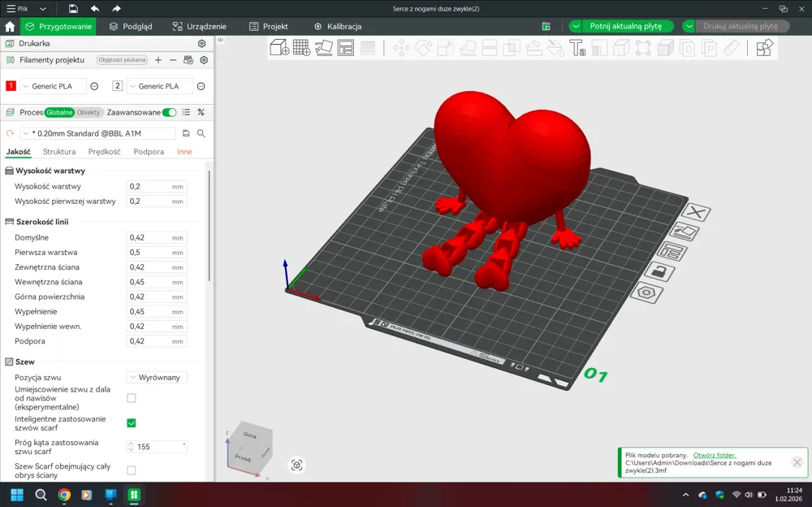
Task: Open the Plik menu
Action: 17,9
